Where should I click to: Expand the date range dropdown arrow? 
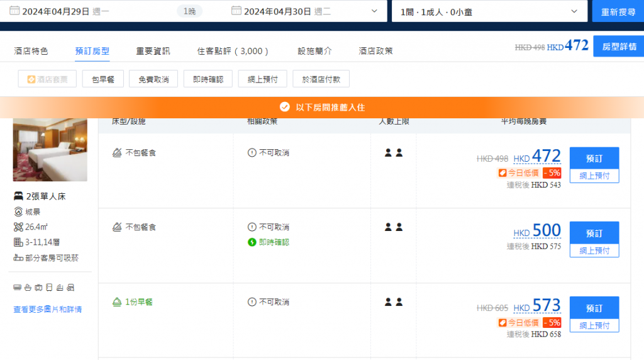click(375, 11)
